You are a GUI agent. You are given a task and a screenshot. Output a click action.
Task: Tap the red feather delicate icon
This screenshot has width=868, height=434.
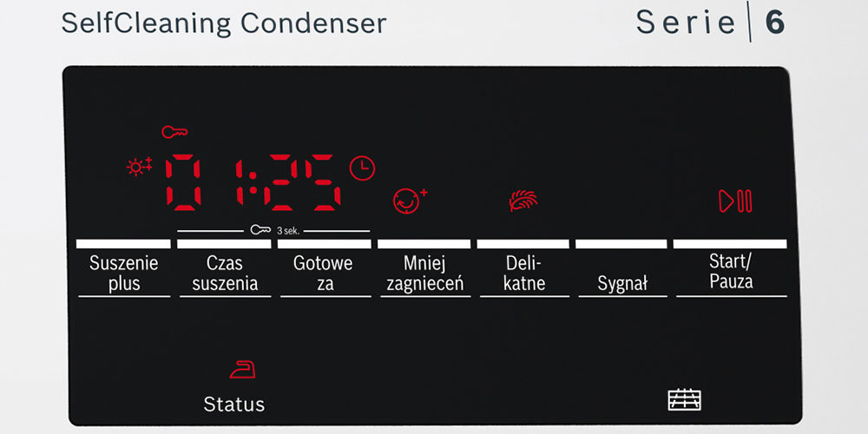click(523, 201)
